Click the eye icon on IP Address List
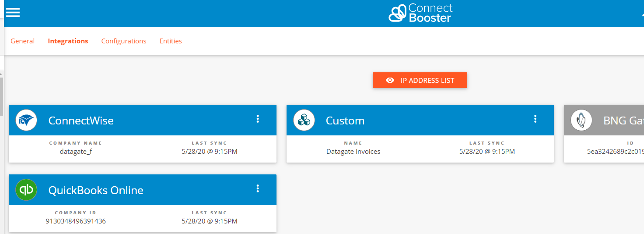This screenshot has width=644, height=234. [390, 81]
